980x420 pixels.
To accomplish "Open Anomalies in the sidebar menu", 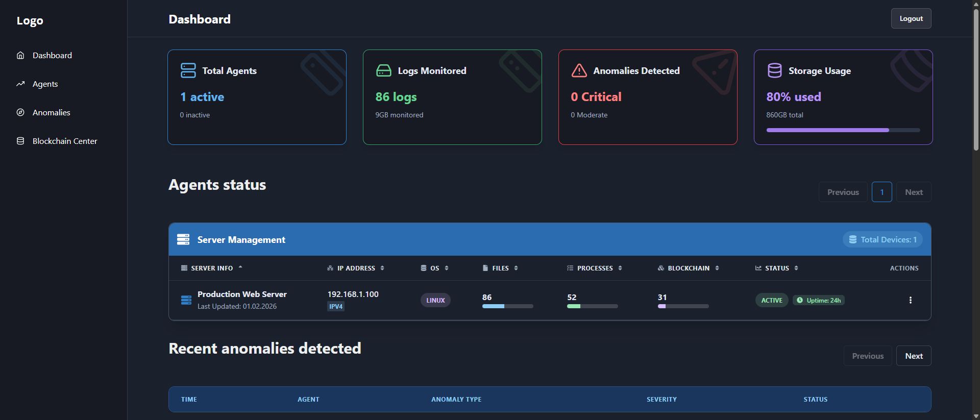I will click(52, 112).
